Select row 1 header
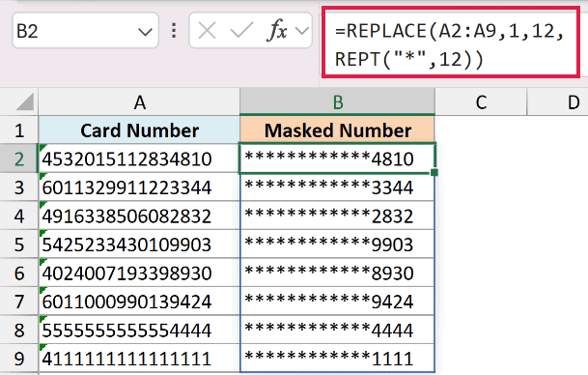The image size is (588, 375). [x=19, y=130]
